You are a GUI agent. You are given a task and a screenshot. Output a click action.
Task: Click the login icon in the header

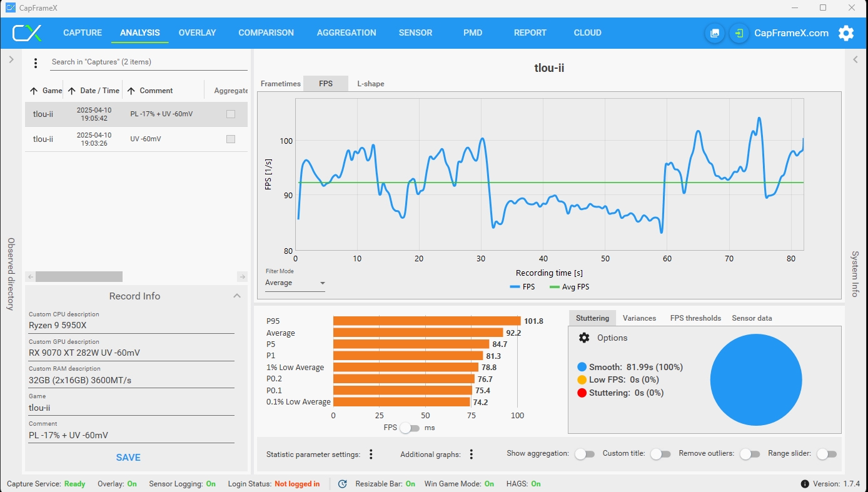coord(739,33)
